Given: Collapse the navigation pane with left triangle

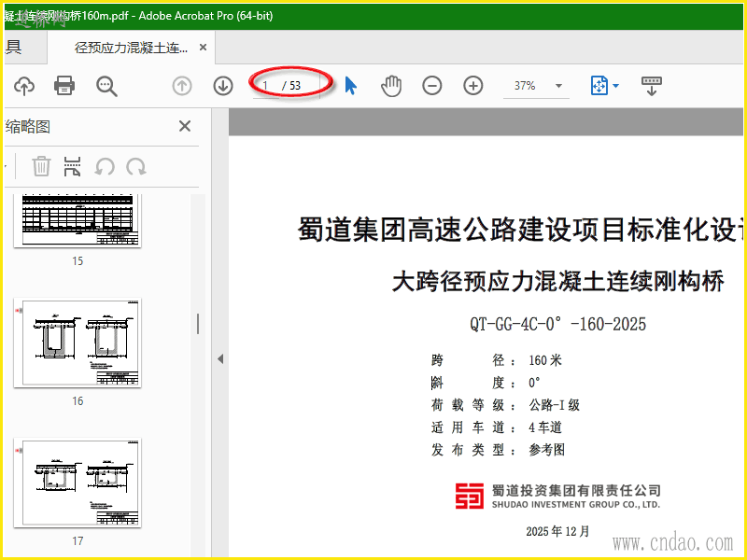Looking at the screenshot, I should 220,359.
